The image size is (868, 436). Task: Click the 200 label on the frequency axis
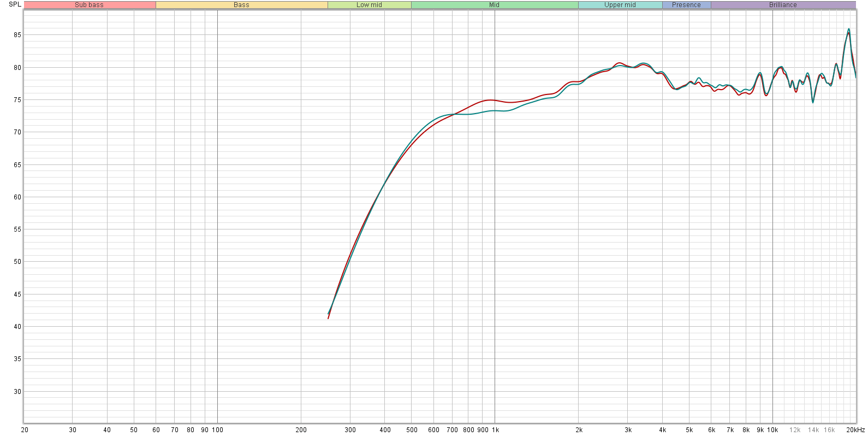(301, 430)
